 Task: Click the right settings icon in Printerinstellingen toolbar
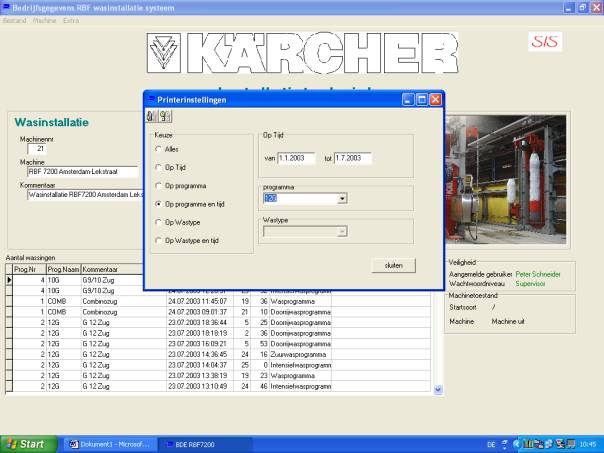click(x=165, y=116)
